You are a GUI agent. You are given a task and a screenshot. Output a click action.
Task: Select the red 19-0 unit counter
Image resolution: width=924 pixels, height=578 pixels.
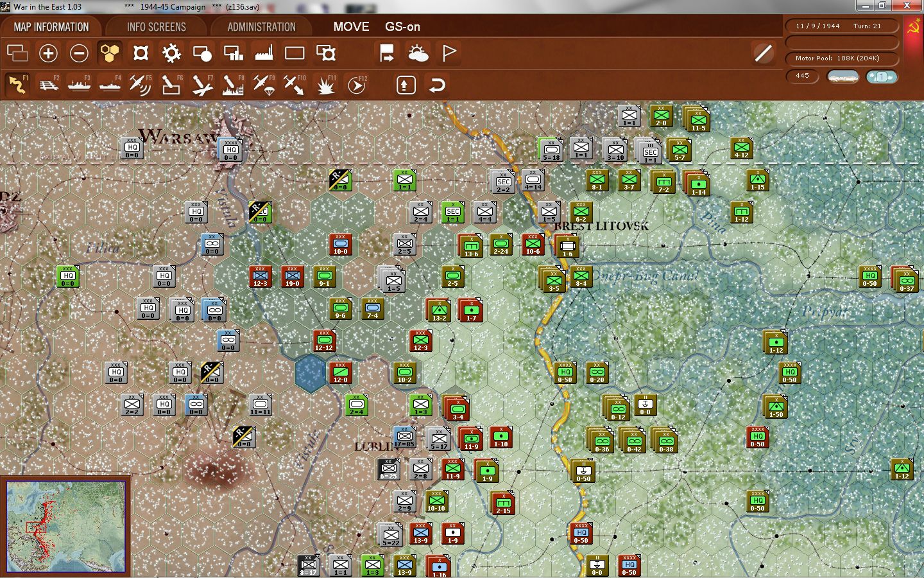[x=292, y=277]
